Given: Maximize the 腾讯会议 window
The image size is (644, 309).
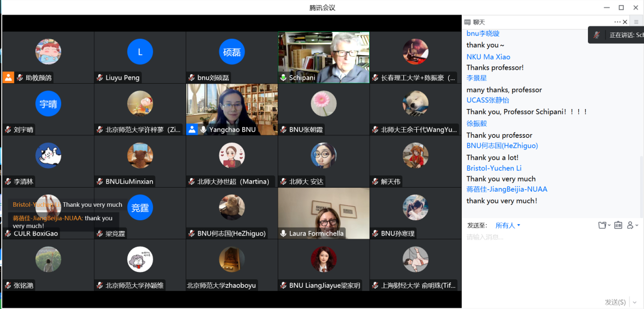Looking at the screenshot, I should pyautogui.click(x=621, y=7).
